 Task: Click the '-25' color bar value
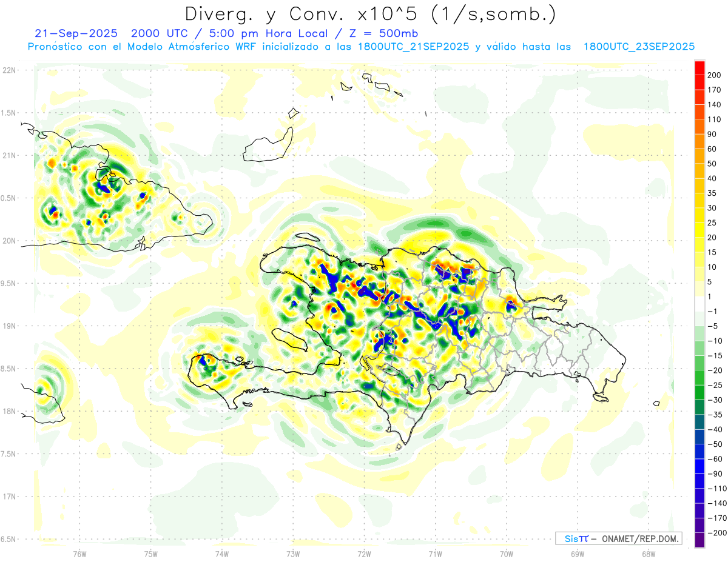[715, 385]
